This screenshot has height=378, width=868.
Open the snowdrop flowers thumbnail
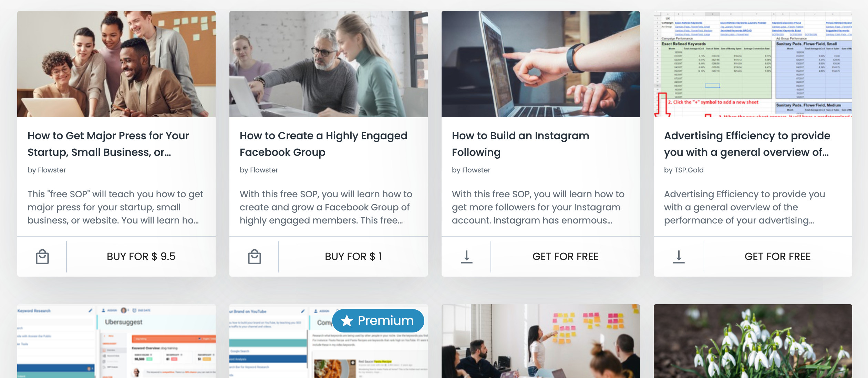(x=753, y=341)
